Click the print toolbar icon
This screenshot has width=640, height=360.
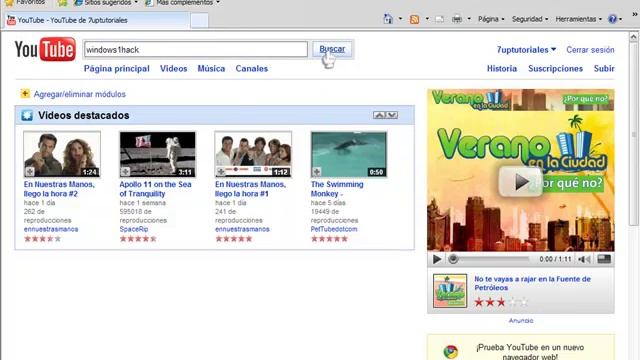pyautogui.click(x=457, y=19)
